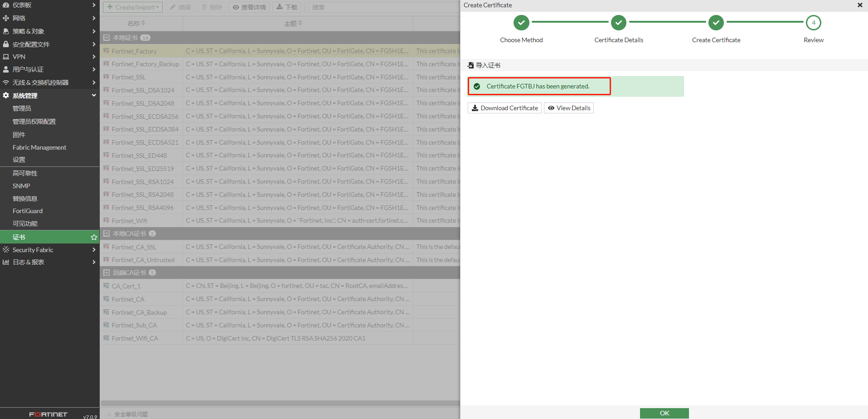Select the Fortinet_Wifi certificate row
This screenshot has height=419, width=868.
(x=280, y=221)
